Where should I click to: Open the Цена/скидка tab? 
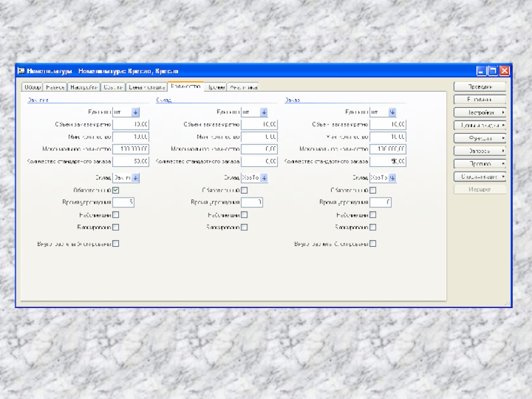146,87
